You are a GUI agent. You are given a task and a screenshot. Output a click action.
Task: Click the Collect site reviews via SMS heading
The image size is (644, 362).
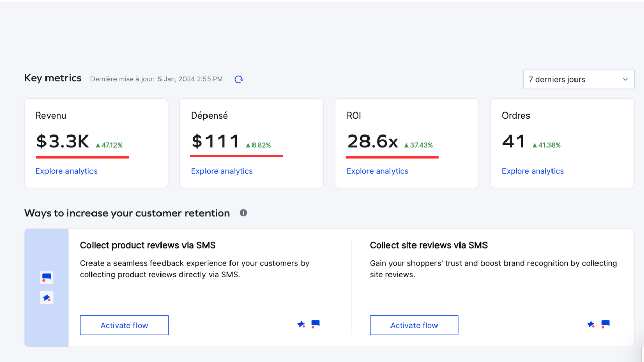(428, 245)
